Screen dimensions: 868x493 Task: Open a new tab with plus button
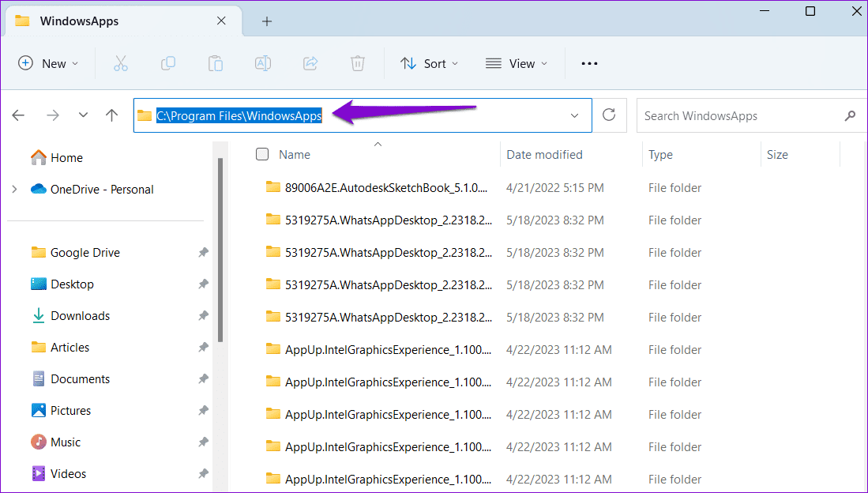point(267,21)
